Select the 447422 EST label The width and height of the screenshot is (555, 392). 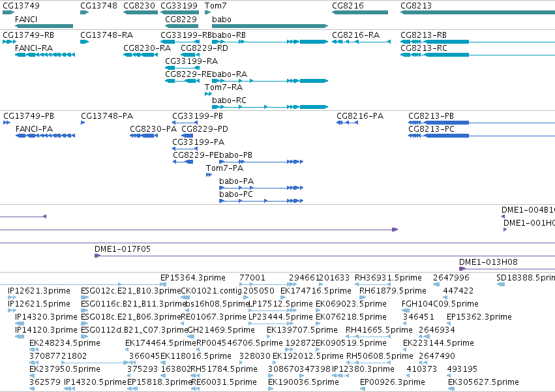point(458,291)
